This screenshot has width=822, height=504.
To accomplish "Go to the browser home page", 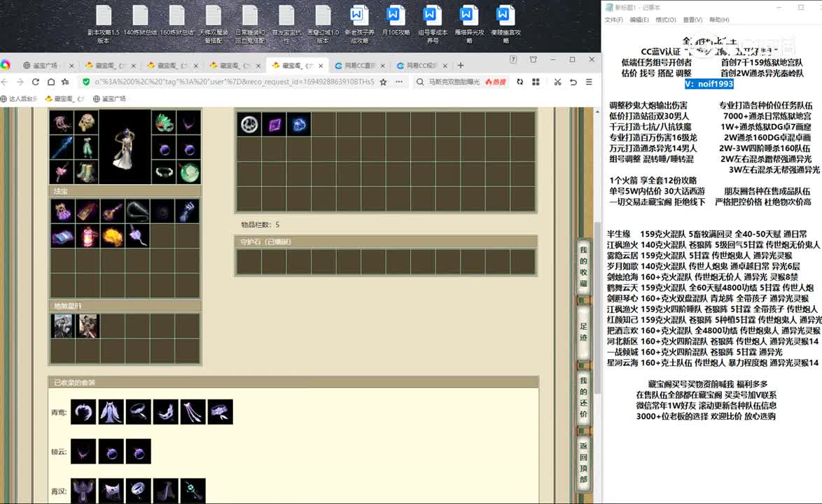I will 51,82.
